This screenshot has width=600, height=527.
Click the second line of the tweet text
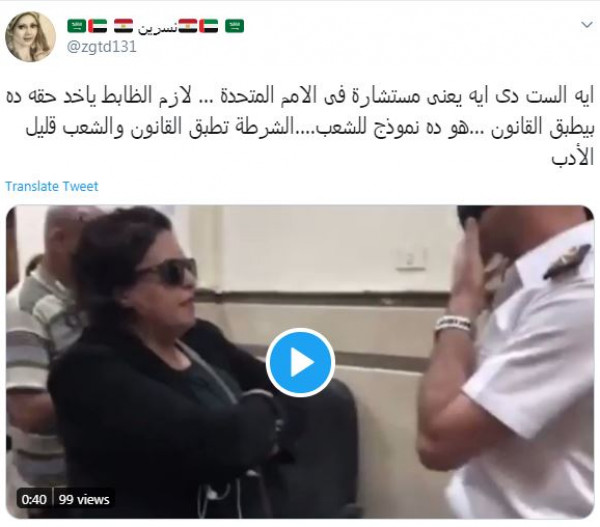tap(310, 127)
